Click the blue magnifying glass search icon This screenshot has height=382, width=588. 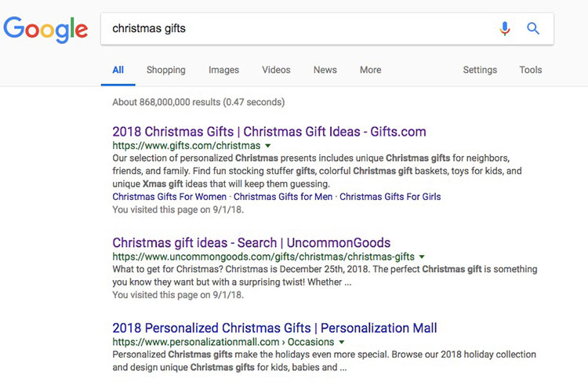(x=533, y=28)
